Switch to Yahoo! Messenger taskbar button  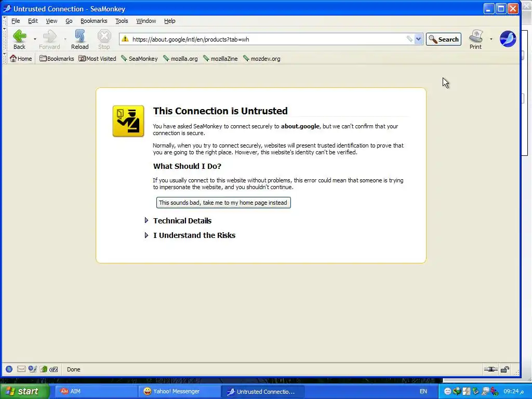pyautogui.click(x=180, y=391)
